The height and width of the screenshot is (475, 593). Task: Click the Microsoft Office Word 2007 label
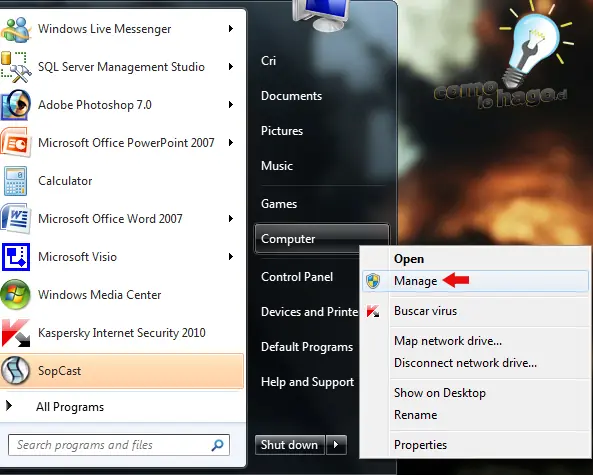pos(110,219)
